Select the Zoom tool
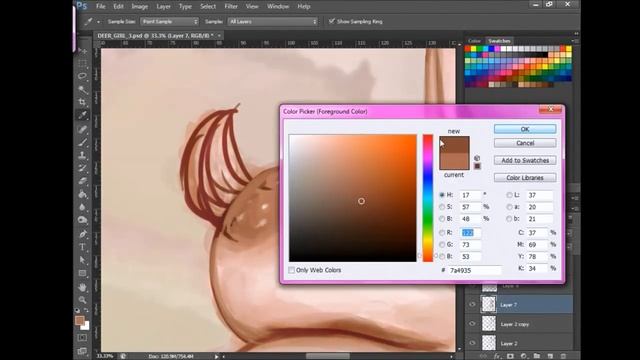The image size is (640, 360). [x=83, y=300]
